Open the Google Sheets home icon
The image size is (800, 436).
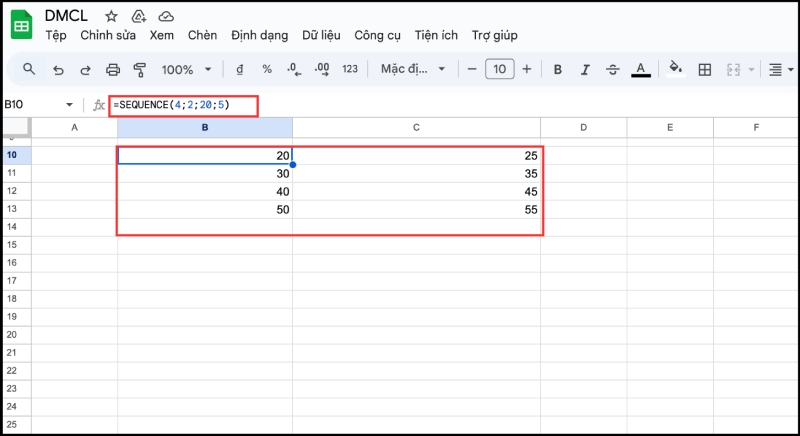point(21,24)
